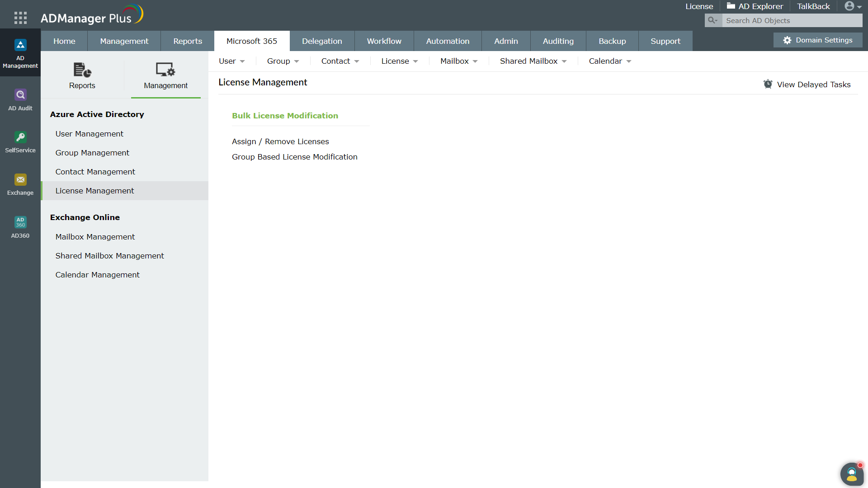The image size is (868, 488).
Task: Click the Search AD Objects field
Action: [x=791, y=20]
